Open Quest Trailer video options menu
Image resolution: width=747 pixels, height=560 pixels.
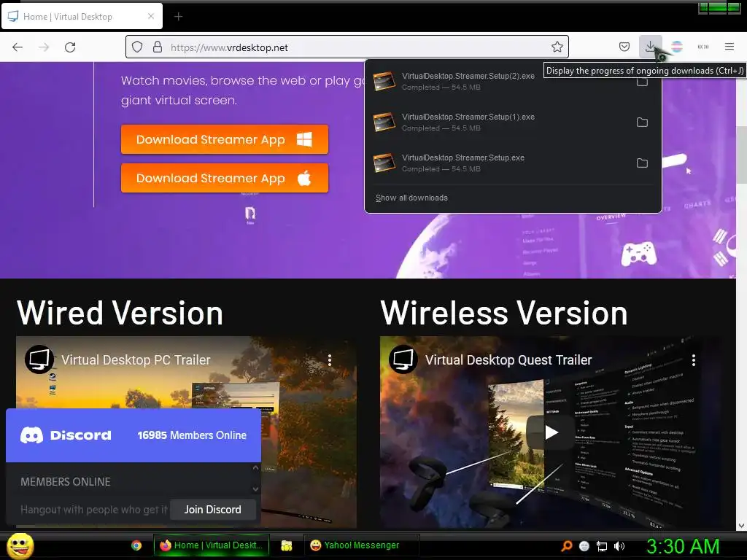[x=694, y=360]
